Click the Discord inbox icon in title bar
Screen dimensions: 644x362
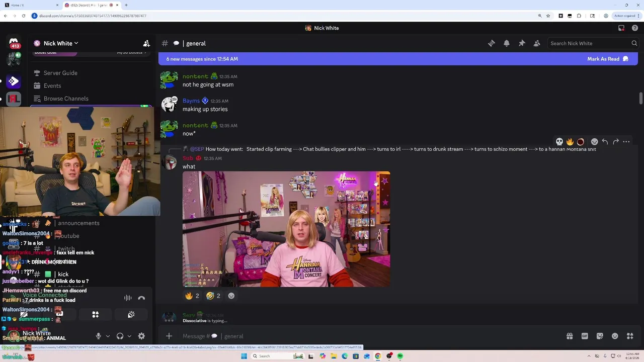click(621, 28)
